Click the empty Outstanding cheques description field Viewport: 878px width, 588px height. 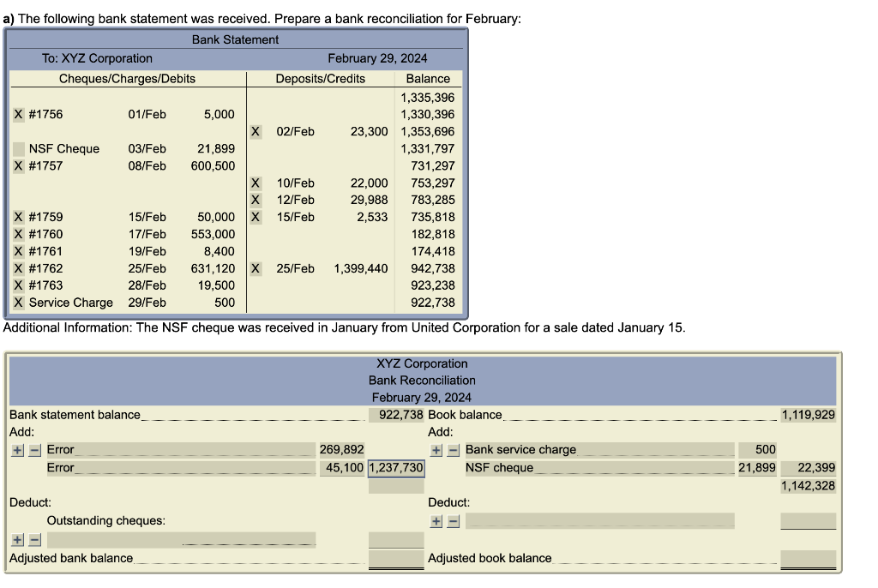coord(180,539)
